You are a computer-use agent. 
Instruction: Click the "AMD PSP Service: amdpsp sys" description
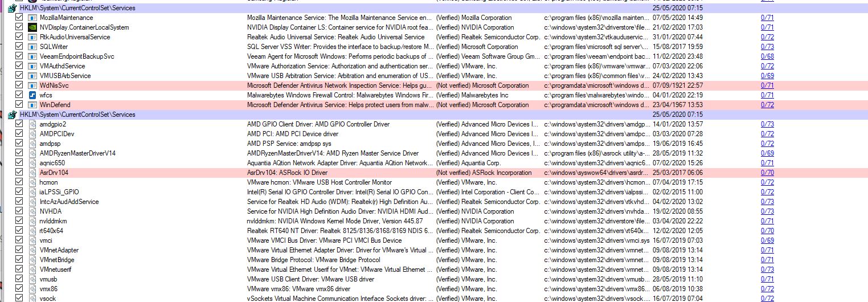[289, 144]
